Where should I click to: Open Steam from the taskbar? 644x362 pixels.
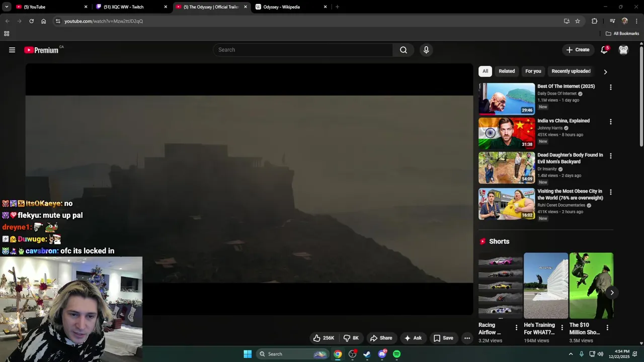(367, 354)
